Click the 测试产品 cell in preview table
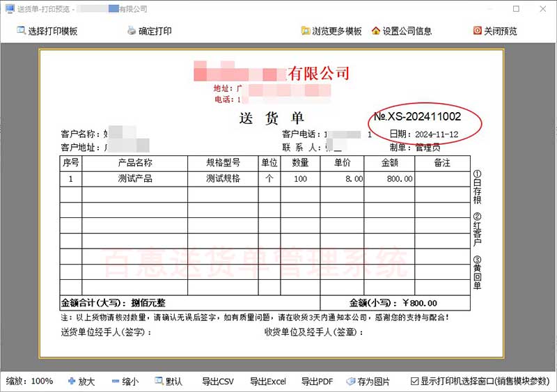The width and height of the screenshot is (557, 392). 135,179
